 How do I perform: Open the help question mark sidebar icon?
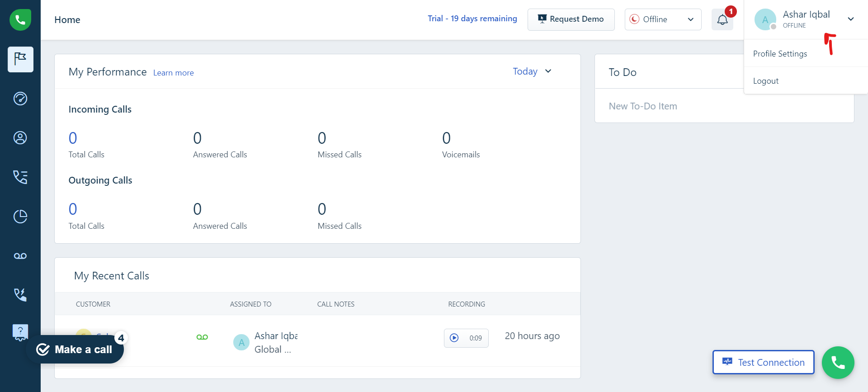[20, 332]
